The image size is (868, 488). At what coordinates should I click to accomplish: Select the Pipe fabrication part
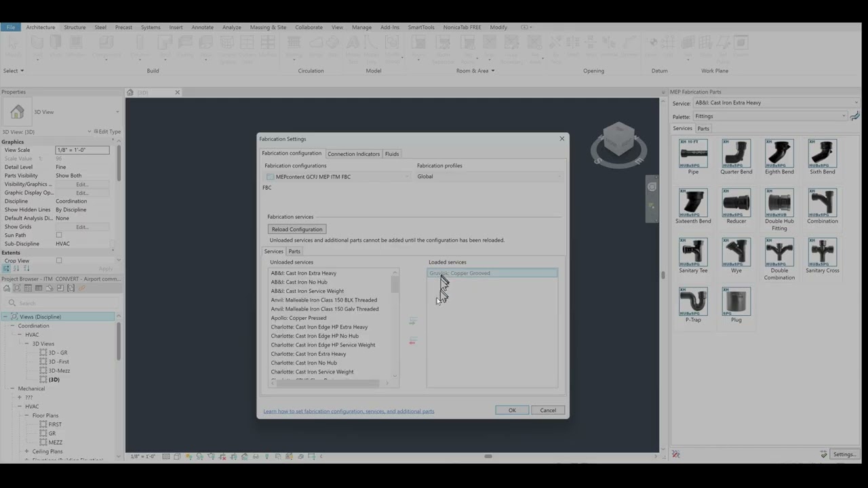coord(693,157)
